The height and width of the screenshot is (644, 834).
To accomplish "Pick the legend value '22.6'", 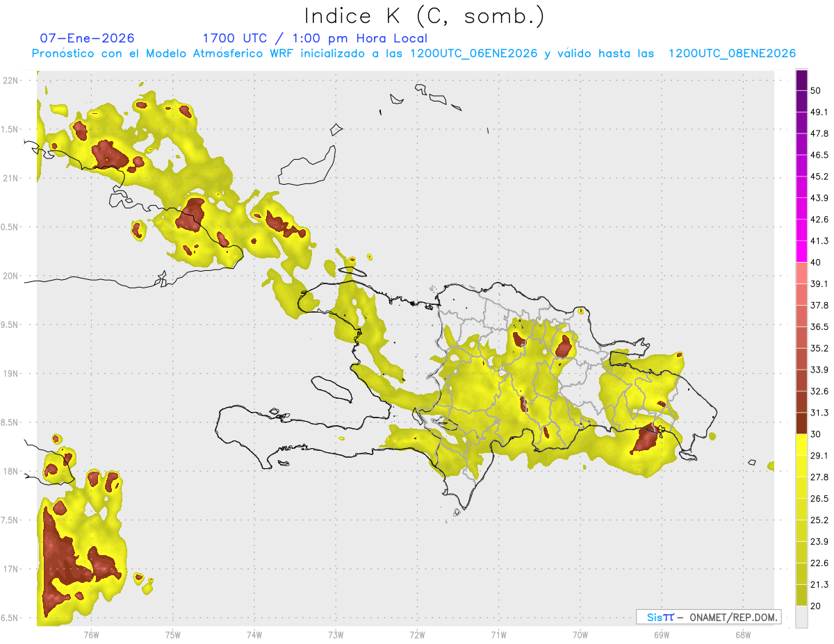I will pyautogui.click(x=819, y=563).
